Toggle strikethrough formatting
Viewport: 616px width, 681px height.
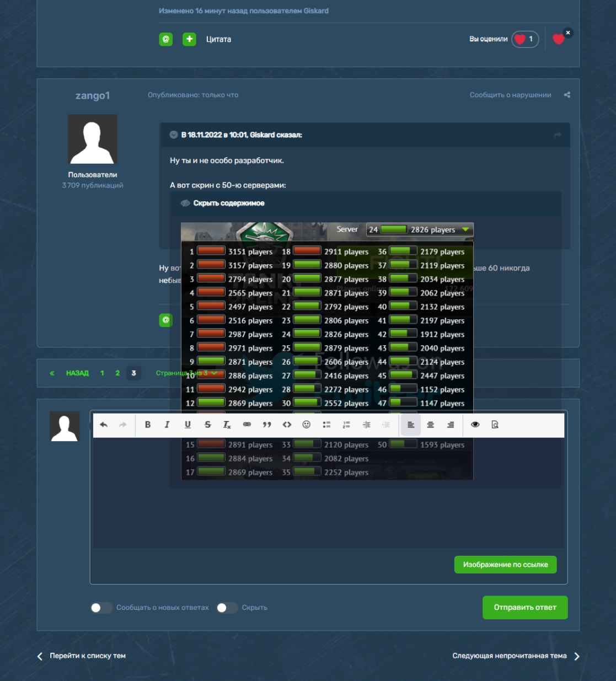point(207,425)
